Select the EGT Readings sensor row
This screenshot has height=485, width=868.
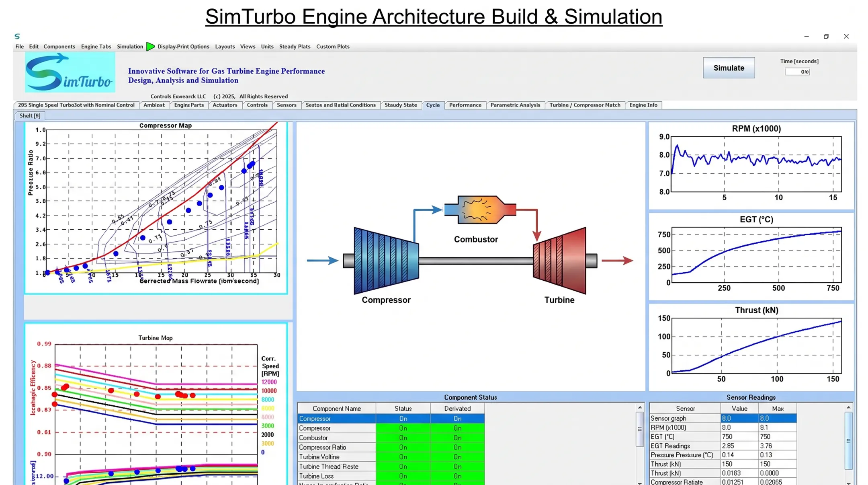(723, 446)
